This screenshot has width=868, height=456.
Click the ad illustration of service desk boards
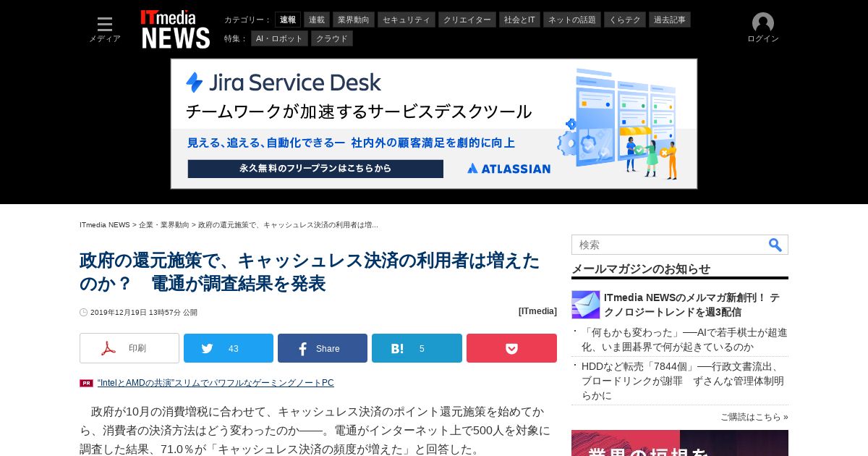(x=618, y=123)
